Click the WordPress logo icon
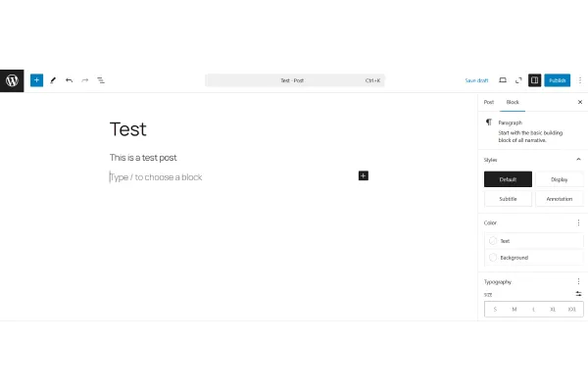The height and width of the screenshot is (392, 588). pyautogui.click(x=12, y=80)
